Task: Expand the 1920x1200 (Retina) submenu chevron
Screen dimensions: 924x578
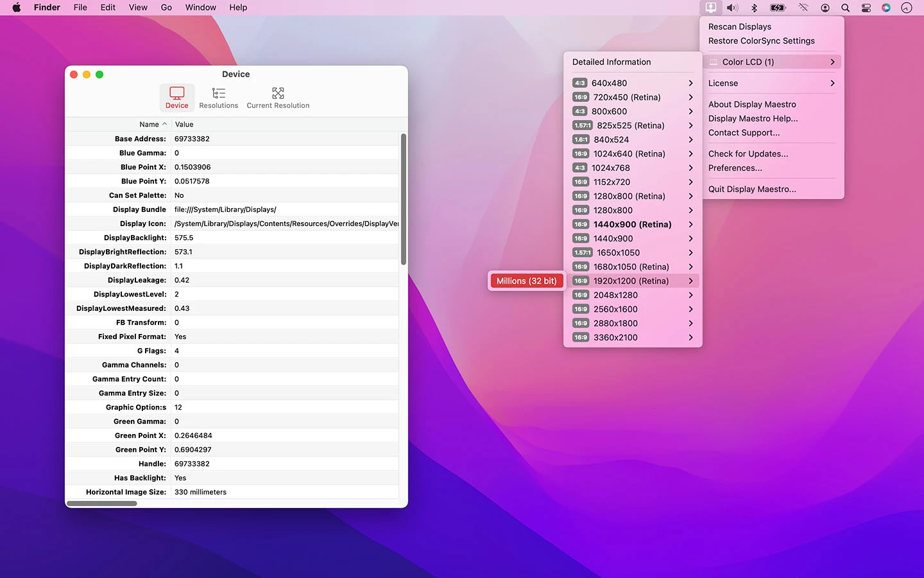Action: 691,281
